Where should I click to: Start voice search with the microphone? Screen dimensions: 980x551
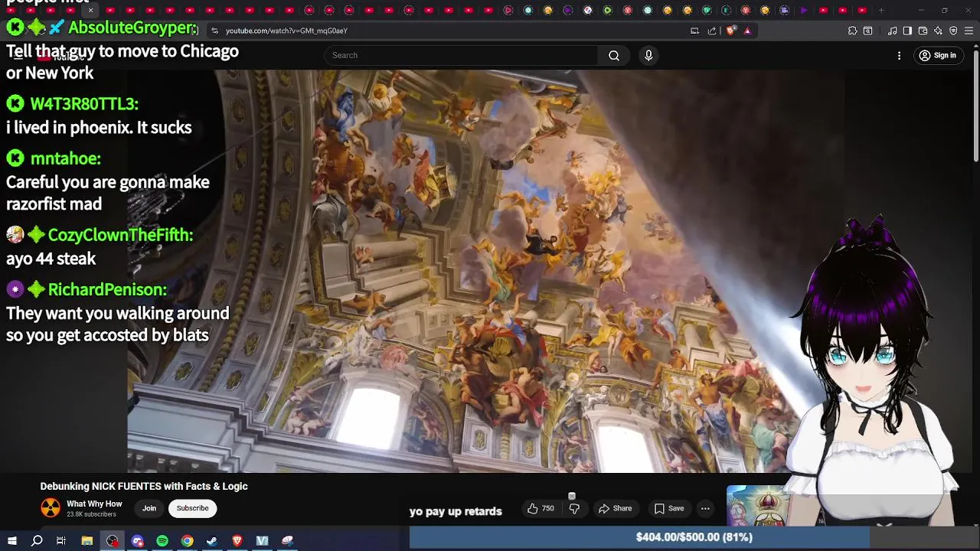click(x=648, y=55)
